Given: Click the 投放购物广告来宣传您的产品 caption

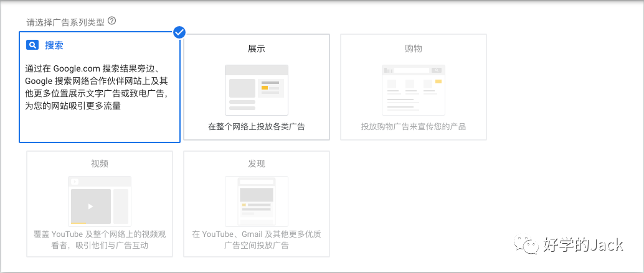Looking at the screenshot, I should [413, 127].
